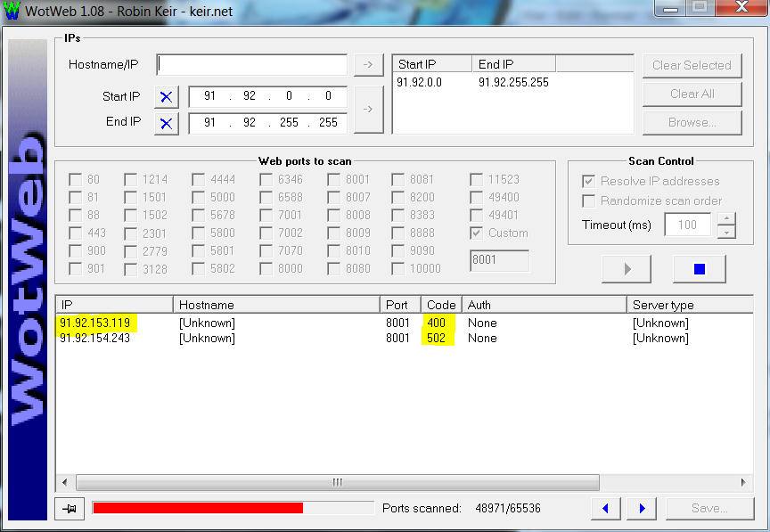Toggle port 80 checkbox
The width and height of the screenshot is (770, 532).
click(76, 179)
